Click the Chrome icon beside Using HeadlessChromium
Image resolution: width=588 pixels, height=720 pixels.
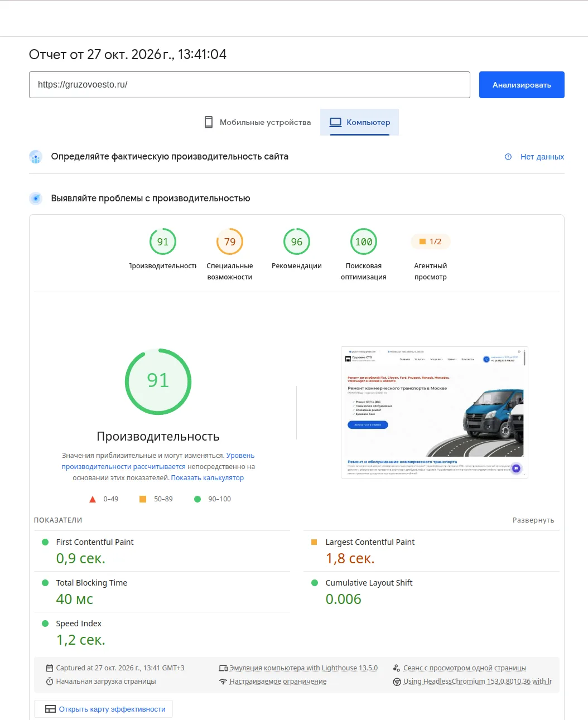point(397,682)
